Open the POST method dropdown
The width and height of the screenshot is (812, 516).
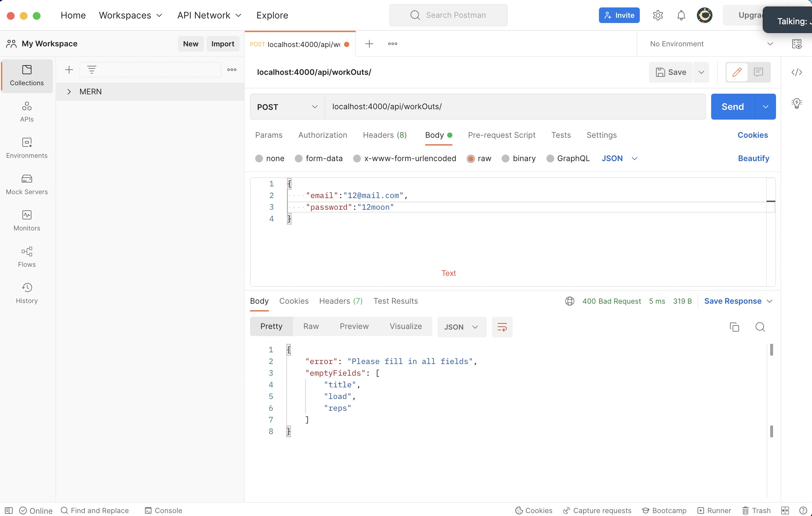point(287,107)
